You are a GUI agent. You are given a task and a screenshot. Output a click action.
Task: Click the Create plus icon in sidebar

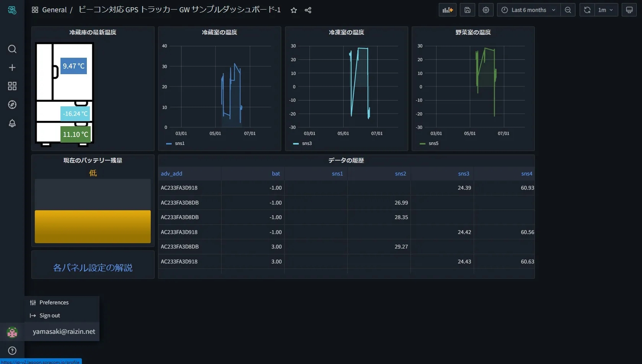12,68
